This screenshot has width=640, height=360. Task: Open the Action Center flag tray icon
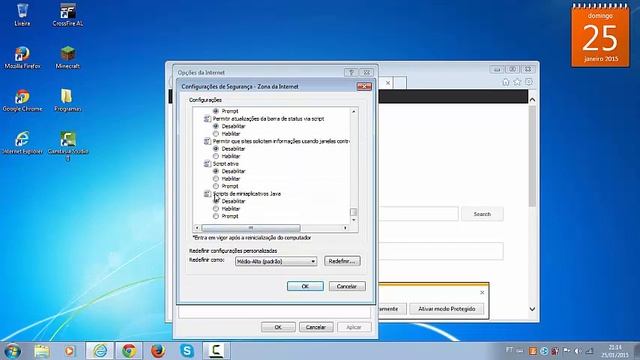click(x=567, y=351)
